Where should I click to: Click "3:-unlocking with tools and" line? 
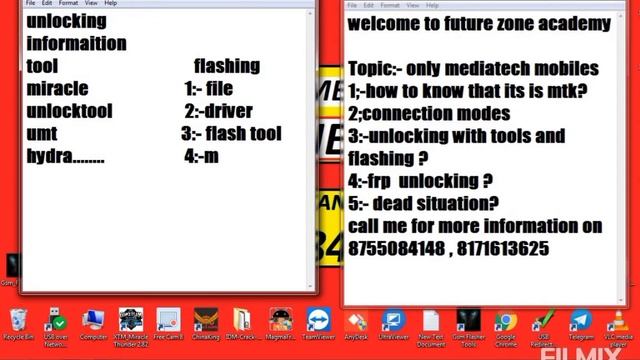tap(457, 136)
